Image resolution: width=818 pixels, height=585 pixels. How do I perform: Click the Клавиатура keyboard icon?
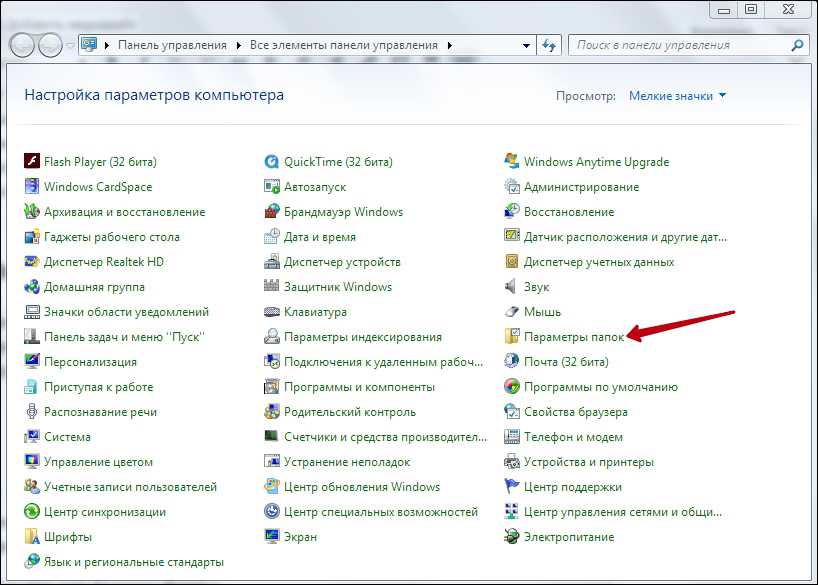tap(272, 312)
